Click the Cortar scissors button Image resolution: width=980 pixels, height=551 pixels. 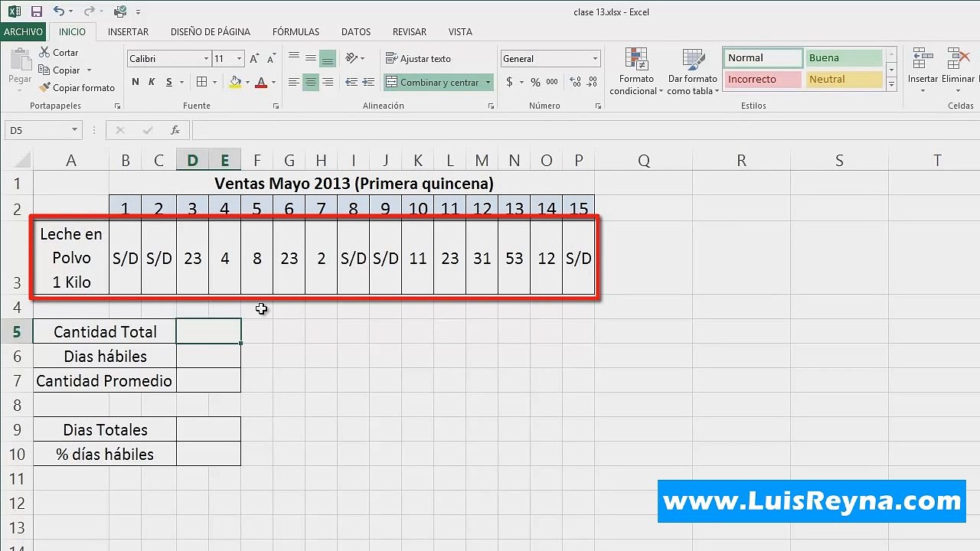pos(58,53)
